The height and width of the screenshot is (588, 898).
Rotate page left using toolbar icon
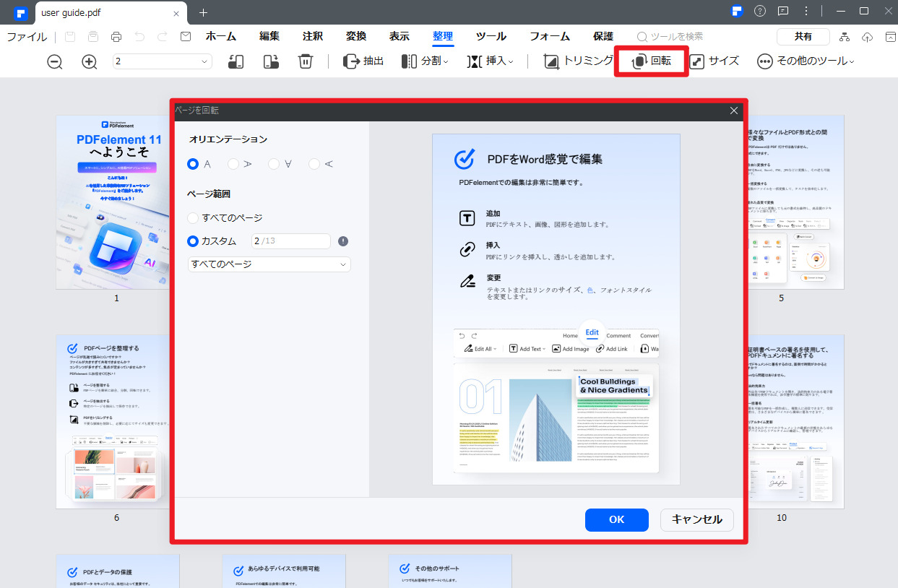pyautogui.click(x=236, y=61)
